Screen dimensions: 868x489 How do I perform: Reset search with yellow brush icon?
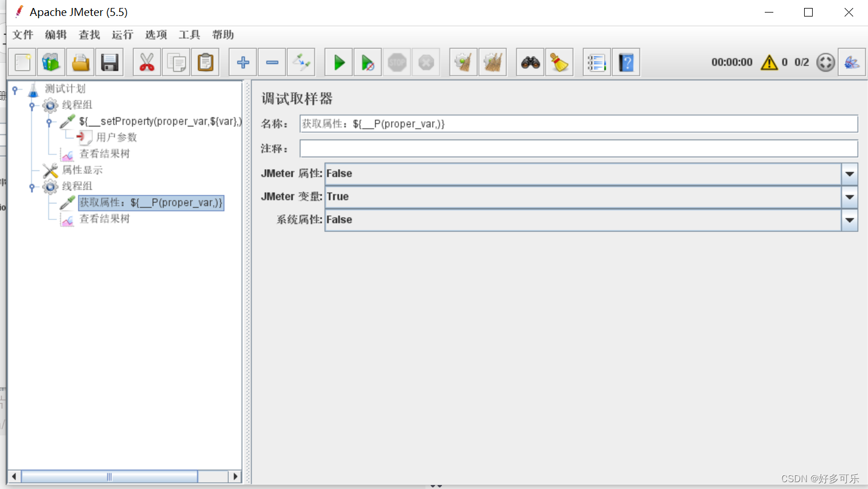point(559,62)
